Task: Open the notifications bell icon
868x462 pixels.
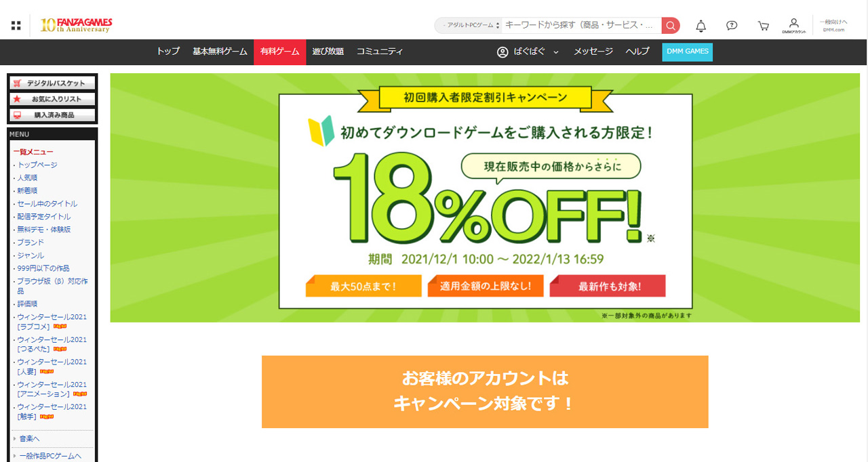Action: [701, 26]
